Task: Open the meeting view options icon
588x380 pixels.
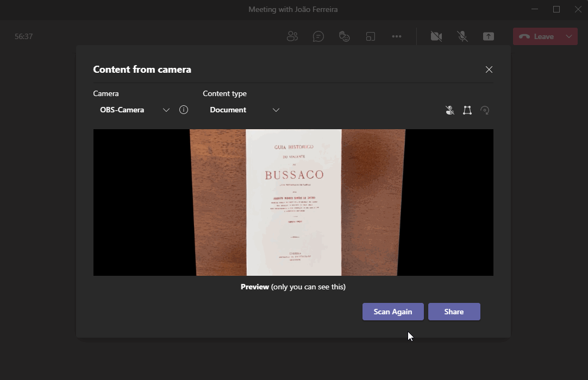Action: point(371,36)
